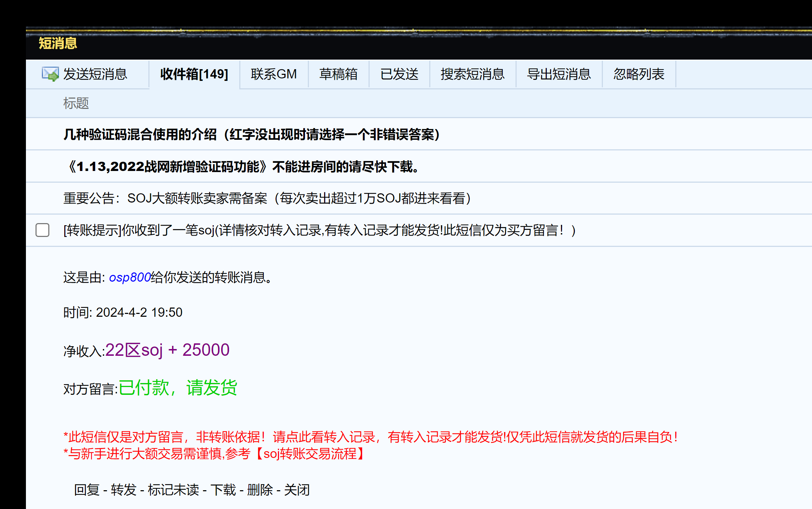
Task: Open the 已发送 sent tab
Action: [x=399, y=74]
